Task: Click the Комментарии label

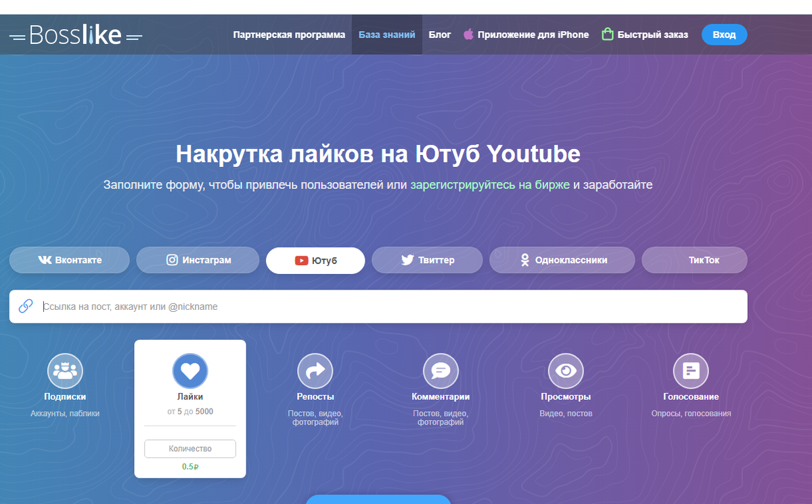Action: (x=441, y=397)
